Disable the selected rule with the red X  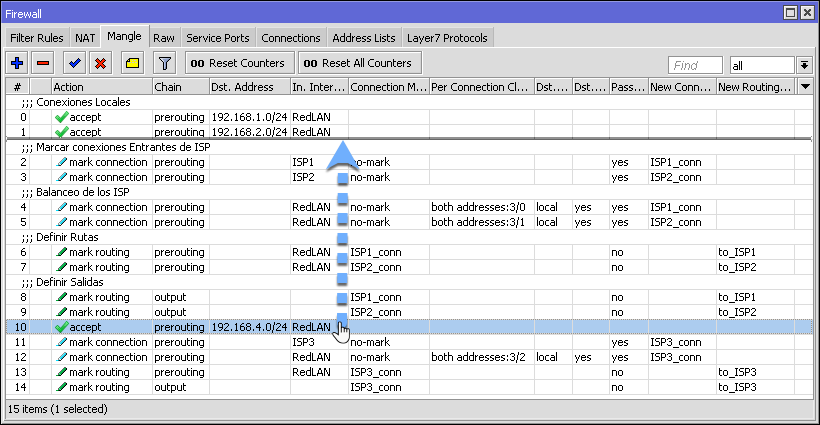tap(100, 63)
